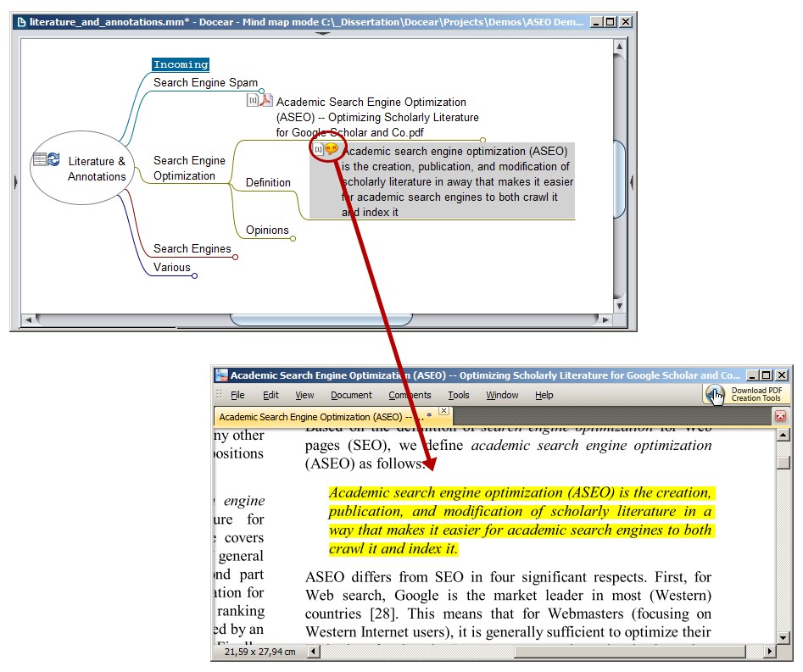Open the Document menu

coord(351,395)
